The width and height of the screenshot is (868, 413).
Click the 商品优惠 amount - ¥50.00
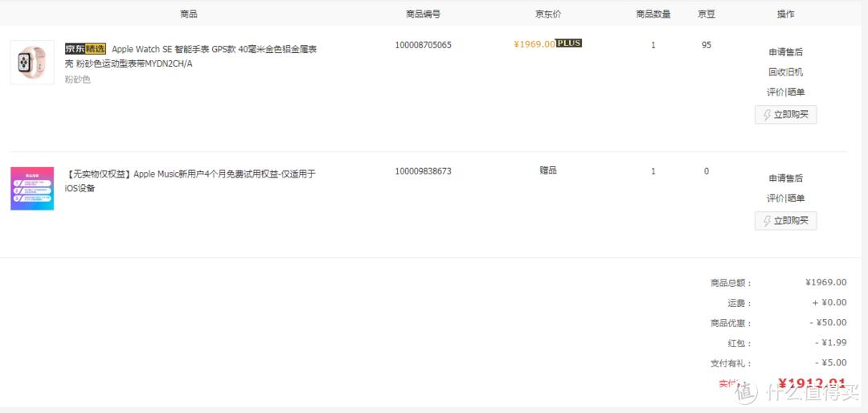828,322
